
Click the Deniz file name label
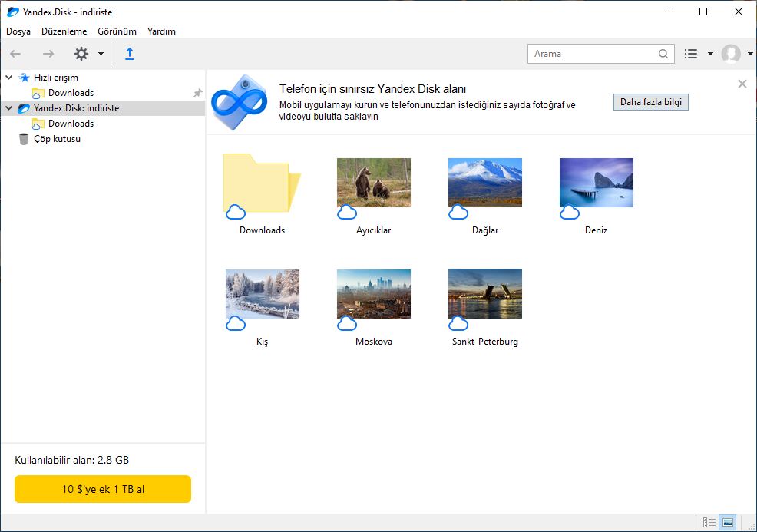(597, 230)
